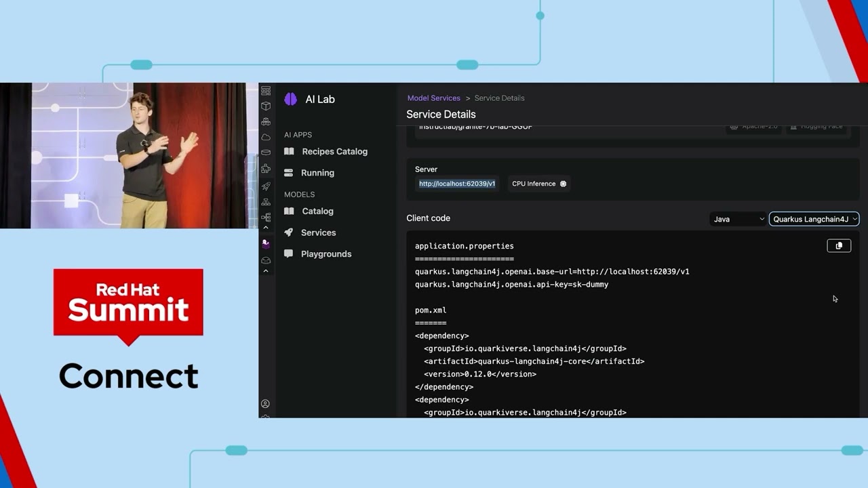Click the chip icon next to CPU Inference
Screen dimensions: 868x488
(563, 184)
